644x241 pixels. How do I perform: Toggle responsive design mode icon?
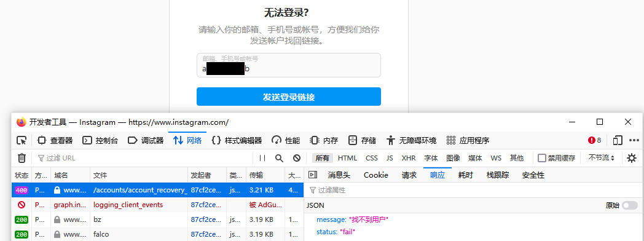click(618, 140)
